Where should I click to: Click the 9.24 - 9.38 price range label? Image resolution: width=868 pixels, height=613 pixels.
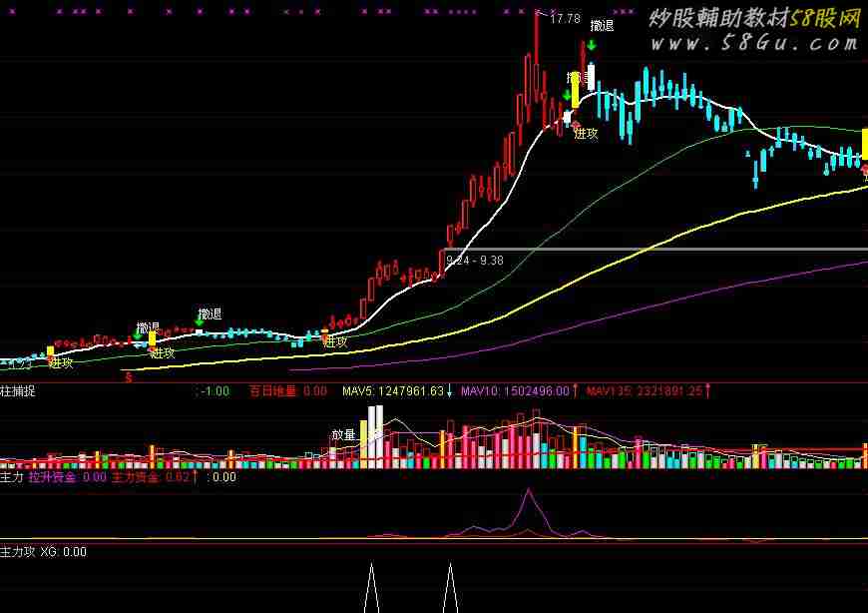pyautogui.click(x=475, y=261)
